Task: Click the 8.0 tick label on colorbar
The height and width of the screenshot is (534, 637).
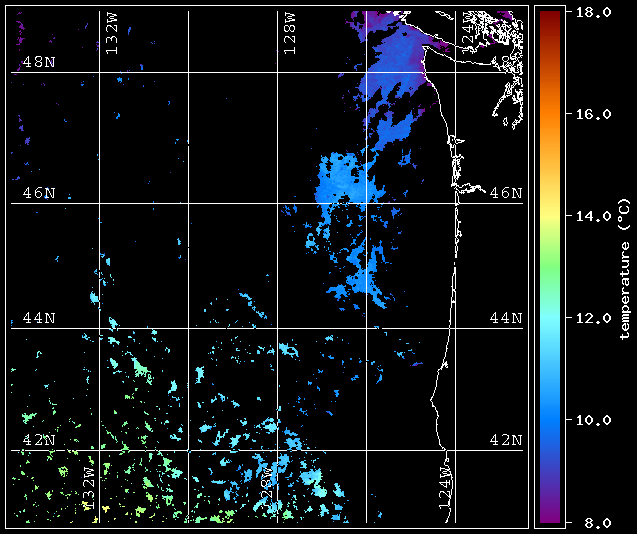Action: click(593, 522)
